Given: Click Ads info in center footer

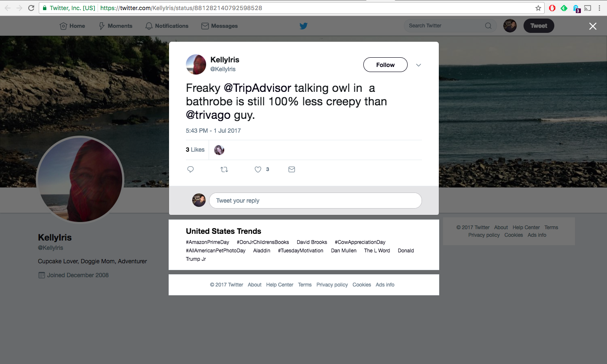Looking at the screenshot, I should [385, 285].
